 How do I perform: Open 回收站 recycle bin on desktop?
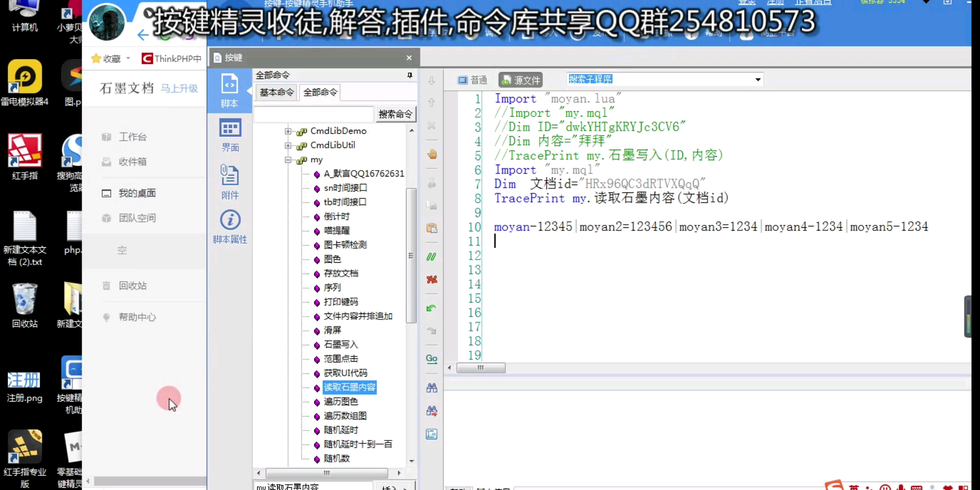tap(24, 305)
